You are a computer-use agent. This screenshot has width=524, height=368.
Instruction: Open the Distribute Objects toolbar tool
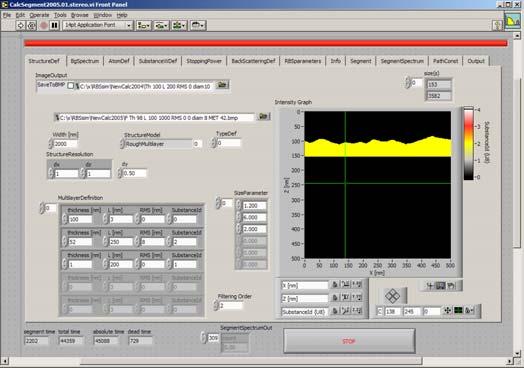coord(161,25)
